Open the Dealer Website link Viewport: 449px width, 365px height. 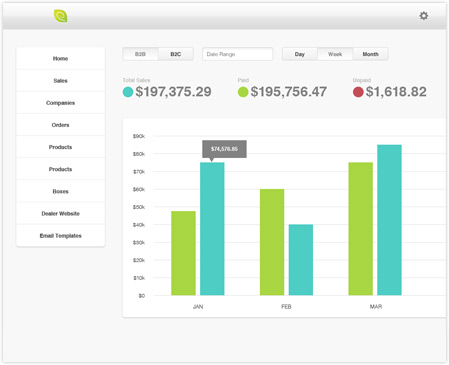click(60, 213)
